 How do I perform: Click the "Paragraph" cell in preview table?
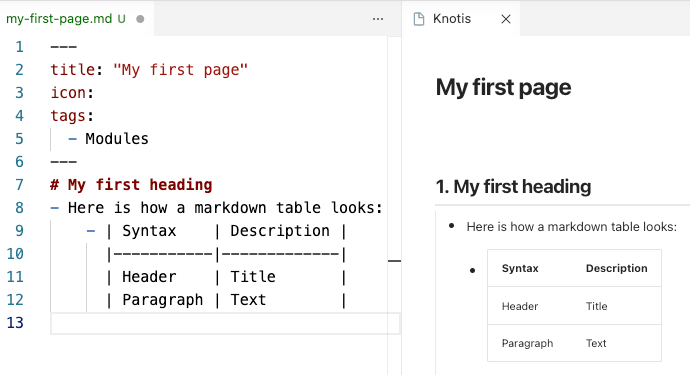[527, 343]
